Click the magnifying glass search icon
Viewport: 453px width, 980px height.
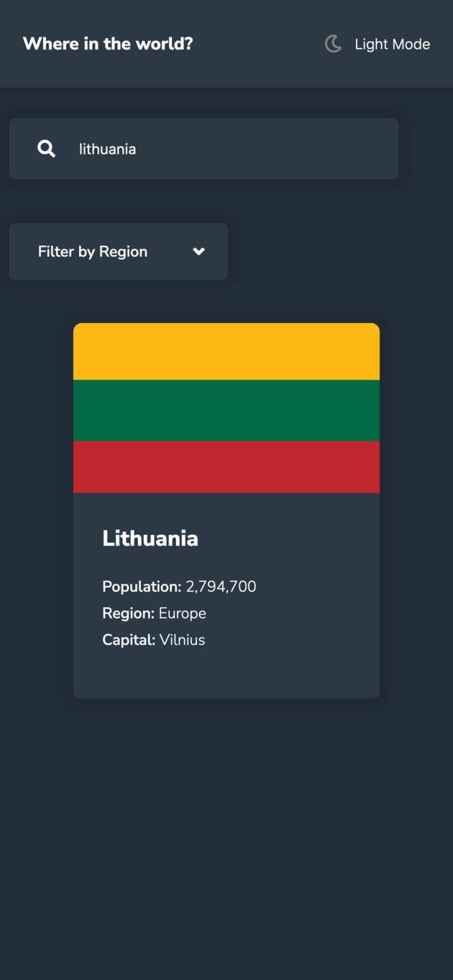pyautogui.click(x=47, y=149)
